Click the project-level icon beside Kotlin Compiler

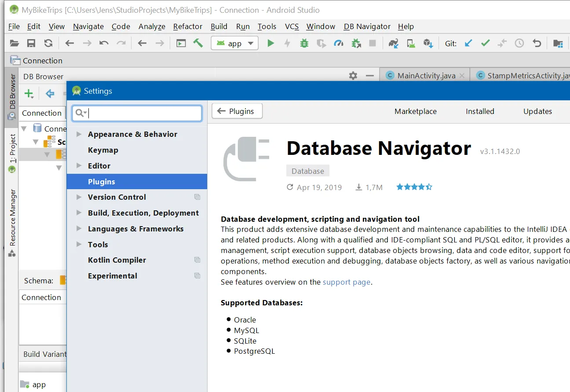(197, 260)
